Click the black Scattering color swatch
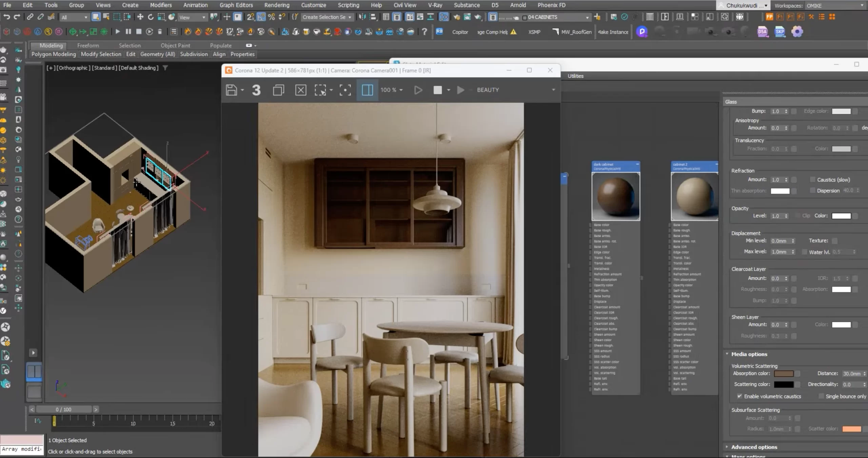This screenshot has width=868, height=458. tap(784, 384)
